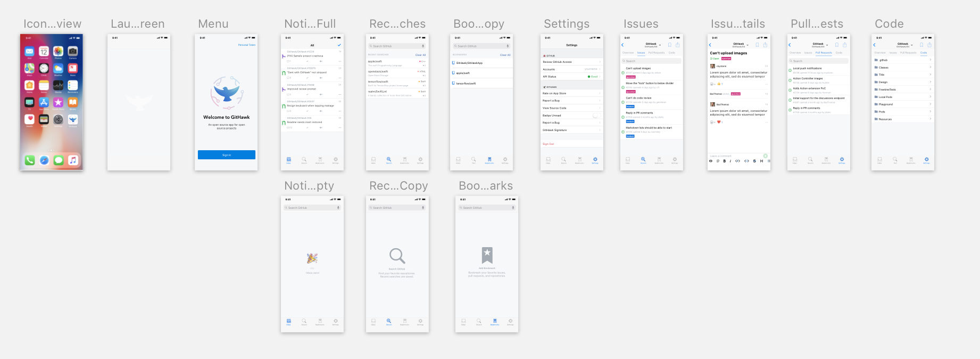
Task: Click bookmark icon on Issues artboard header
Action: coord(670,45)
